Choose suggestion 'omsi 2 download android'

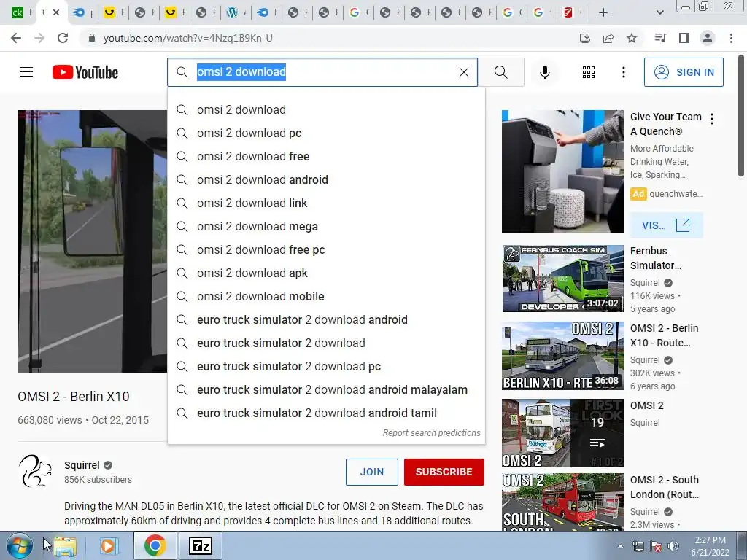[x=326, y=179]
